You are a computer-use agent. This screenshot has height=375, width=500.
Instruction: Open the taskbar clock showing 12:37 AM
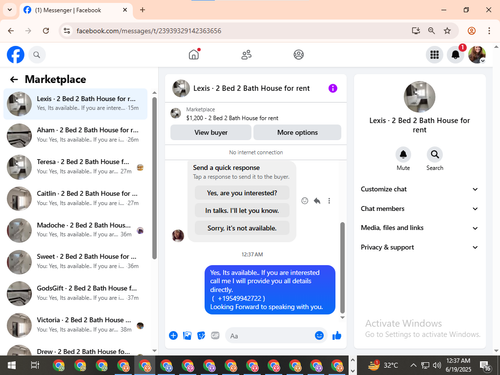coord(458,365)
